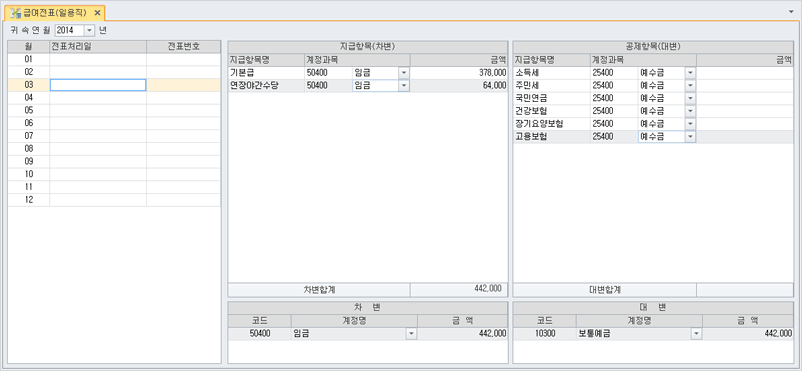The height and width of the screenshot is (371, 802).
Task: Open the 소득세 account dropdown
Action: click(690, 73)
